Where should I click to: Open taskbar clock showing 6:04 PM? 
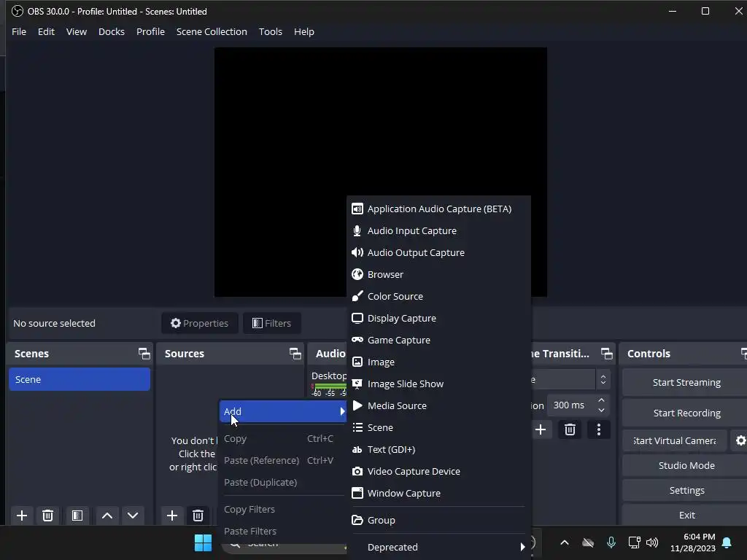[693, 542]
